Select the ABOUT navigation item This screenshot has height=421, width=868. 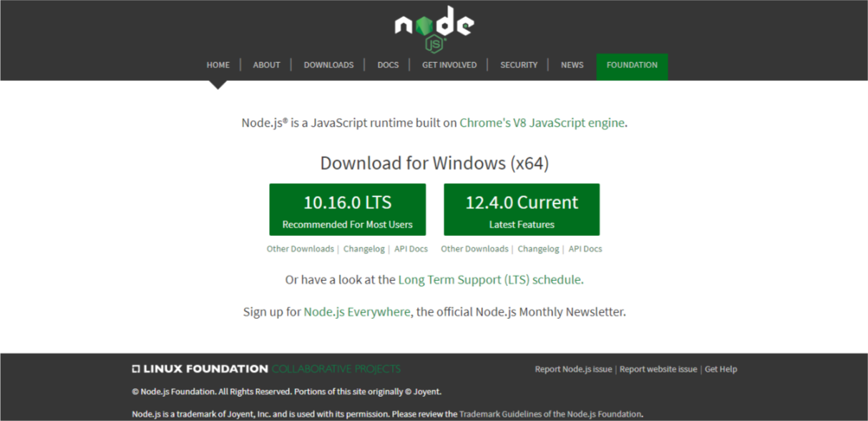266,64
